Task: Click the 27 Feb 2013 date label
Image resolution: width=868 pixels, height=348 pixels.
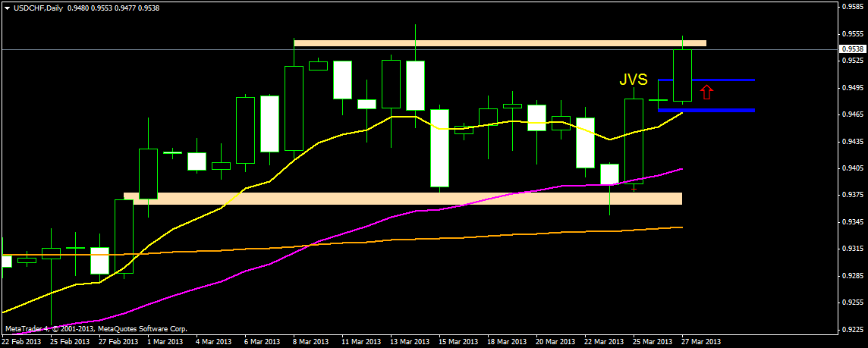Action: [119, 342]
